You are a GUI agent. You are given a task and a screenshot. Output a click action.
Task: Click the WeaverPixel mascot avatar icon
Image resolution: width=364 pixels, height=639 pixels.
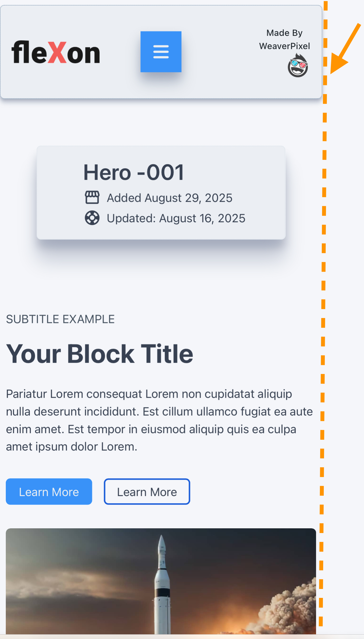tap(298, 66)
